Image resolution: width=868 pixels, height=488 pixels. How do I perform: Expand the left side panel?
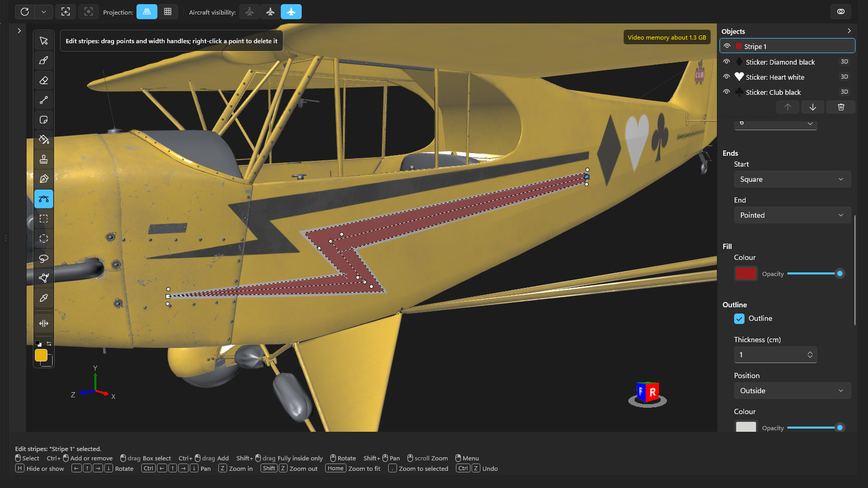pos(19,31)
